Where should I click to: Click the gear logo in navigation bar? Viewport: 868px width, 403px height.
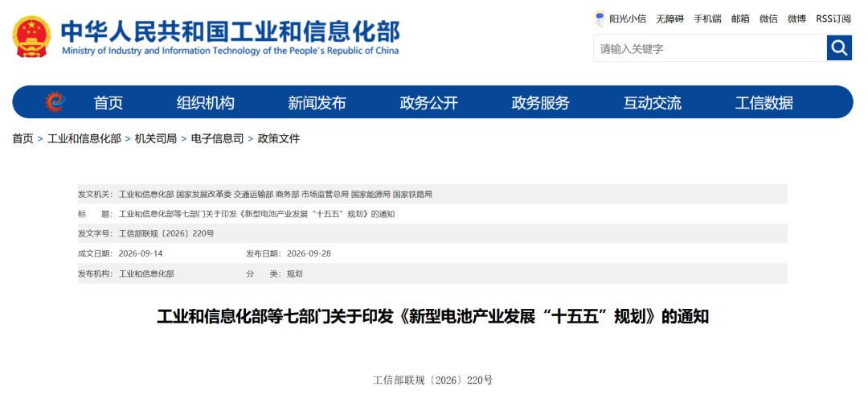coord(55,102)
